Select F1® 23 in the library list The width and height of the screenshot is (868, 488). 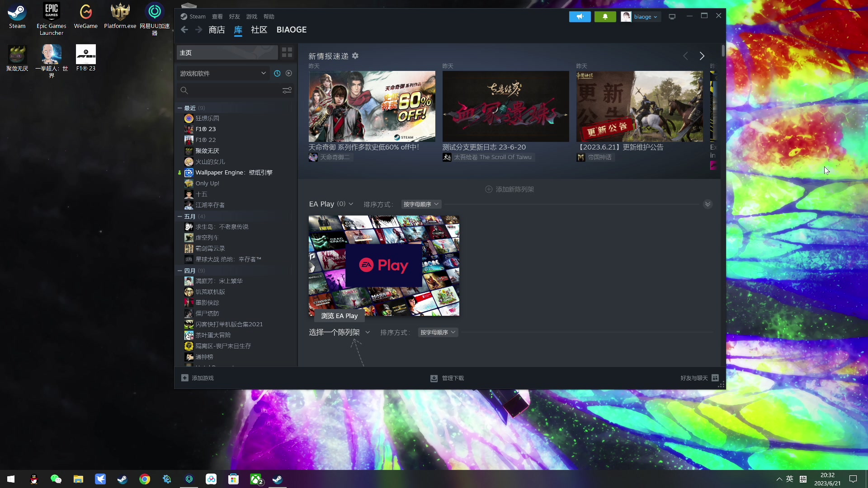pos(206,129)
